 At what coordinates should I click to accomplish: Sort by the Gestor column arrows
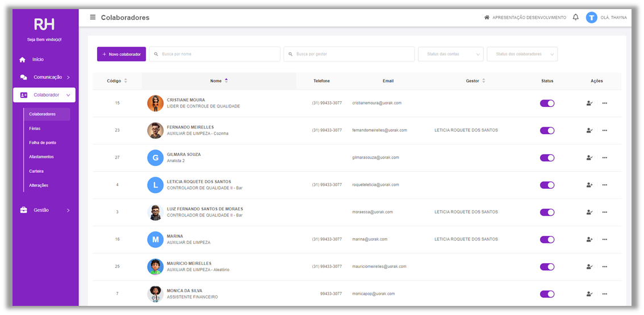pyautogui.click(x=483, y=81)
